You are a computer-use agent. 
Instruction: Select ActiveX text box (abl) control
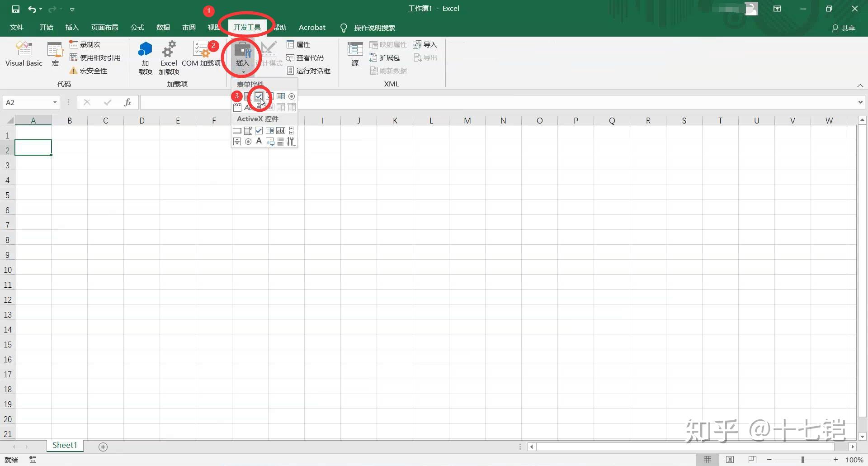coord(281,130)
